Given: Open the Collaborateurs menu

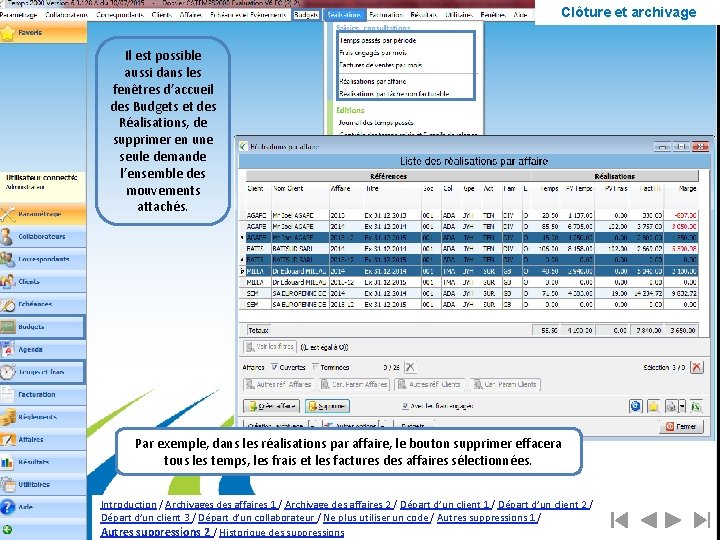Looking at the screenshot, I should click(x=67, y=15).
